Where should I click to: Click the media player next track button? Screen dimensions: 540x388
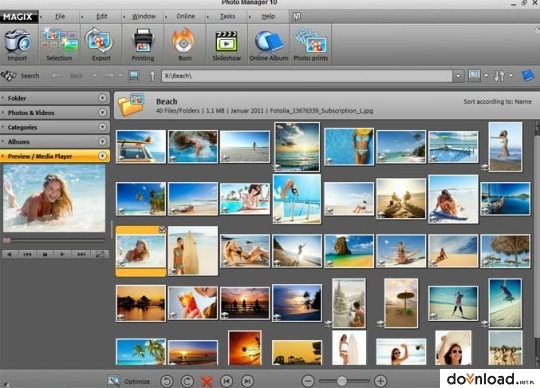[x=81, y=254]
